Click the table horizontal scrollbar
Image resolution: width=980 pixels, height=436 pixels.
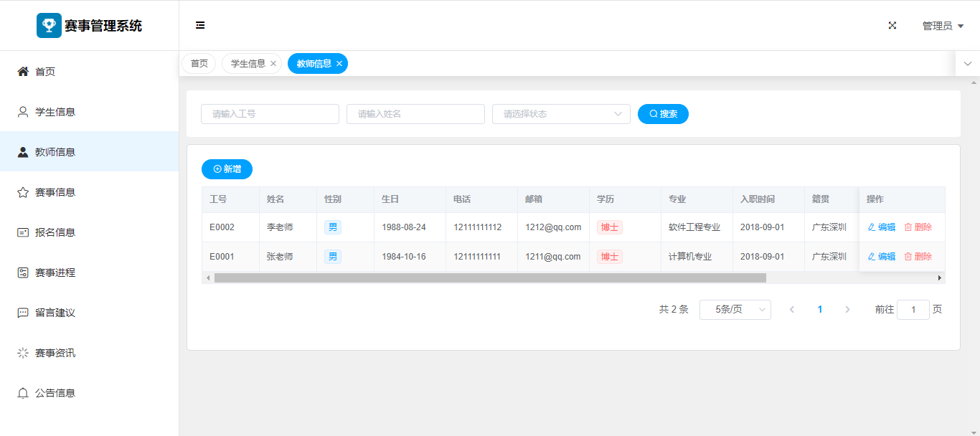click(x=490, y=278)
